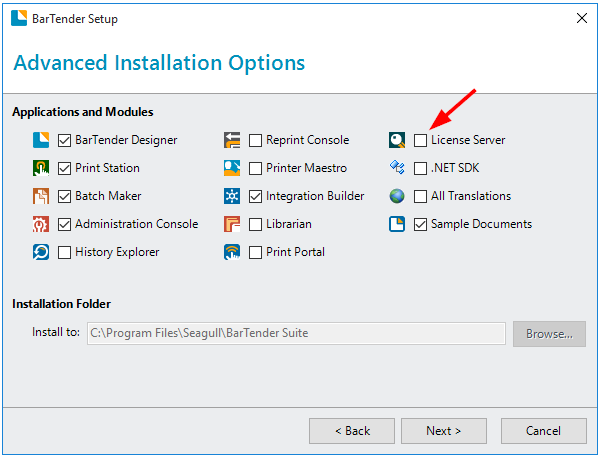Click the All Translations globe icon
This screenshot has width=601, height=458.
pyautogui.click(x=397, y=196)
